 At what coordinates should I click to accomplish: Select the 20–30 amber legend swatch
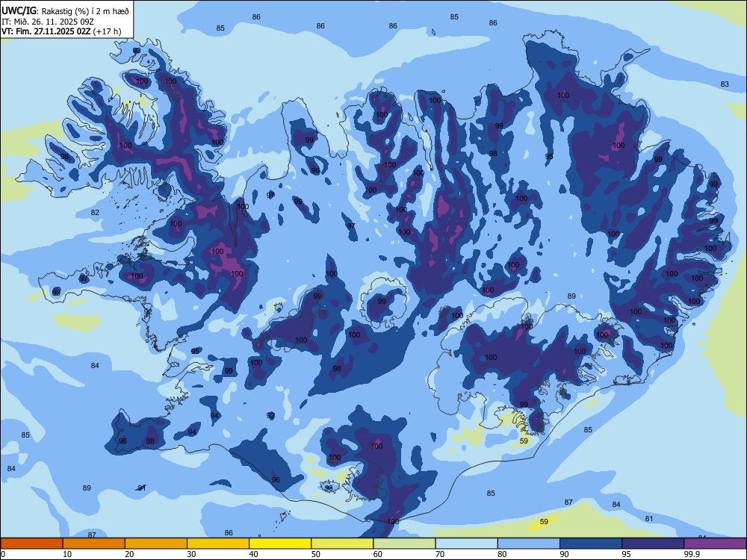[156, 544]
